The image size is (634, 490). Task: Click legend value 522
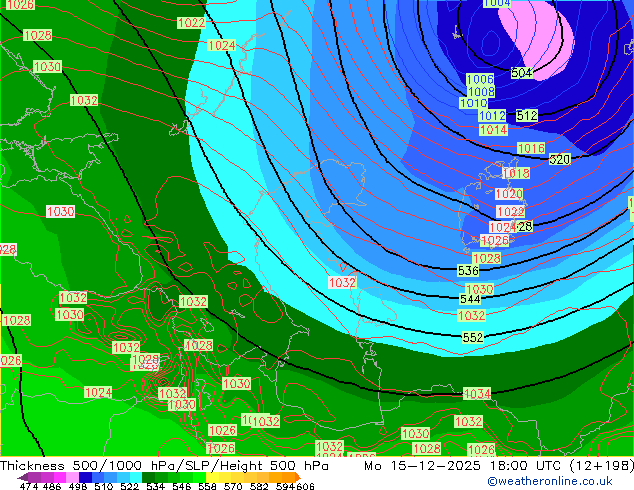coord(130,486)
